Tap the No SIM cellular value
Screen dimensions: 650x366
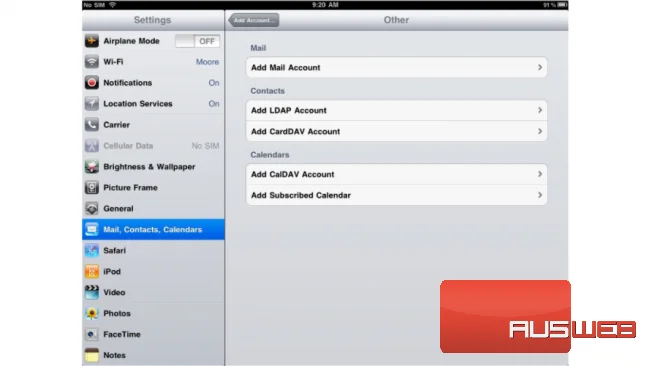click(205, 145)
